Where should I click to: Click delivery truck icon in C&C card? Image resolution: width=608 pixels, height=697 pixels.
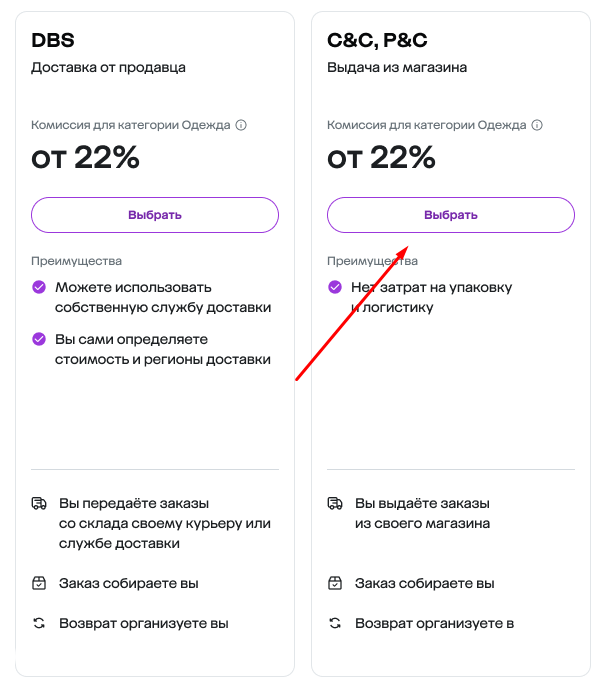pyautogui.click(x=335, y=504)
